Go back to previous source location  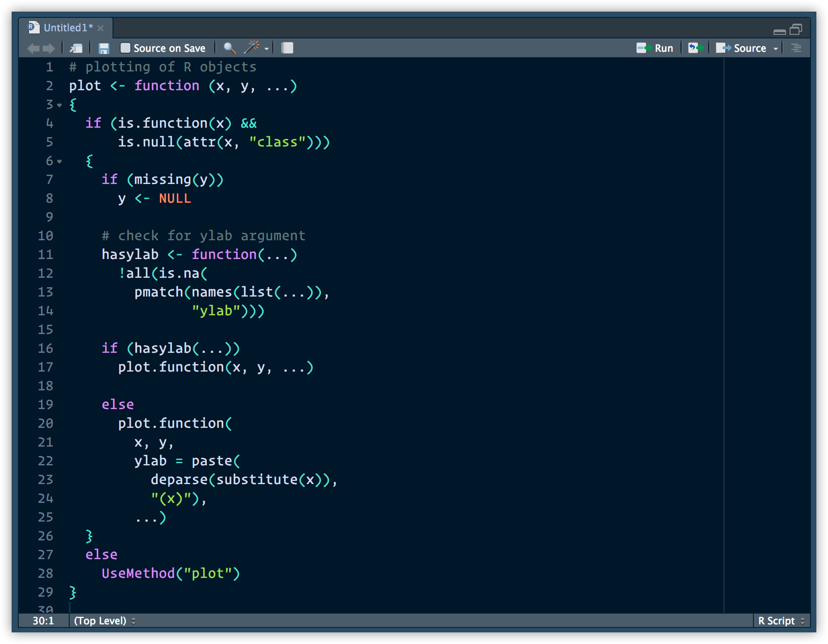pos(33,48)
